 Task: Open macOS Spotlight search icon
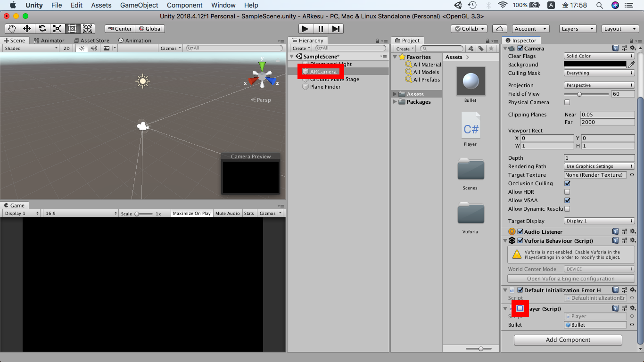click(599, 5)
